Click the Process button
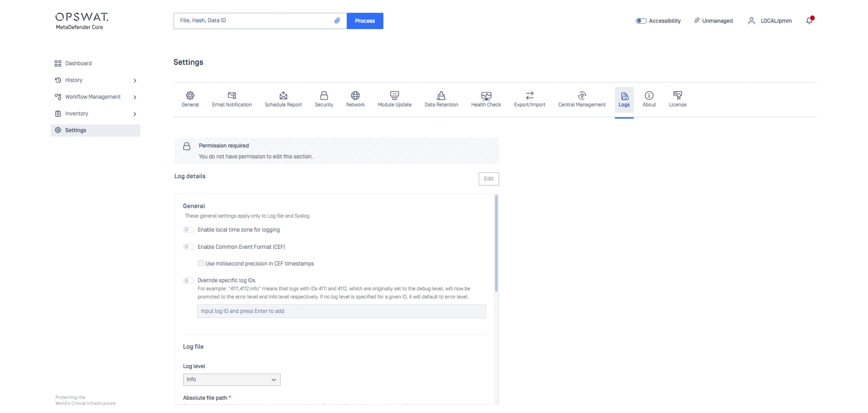 tap(365, 21)
